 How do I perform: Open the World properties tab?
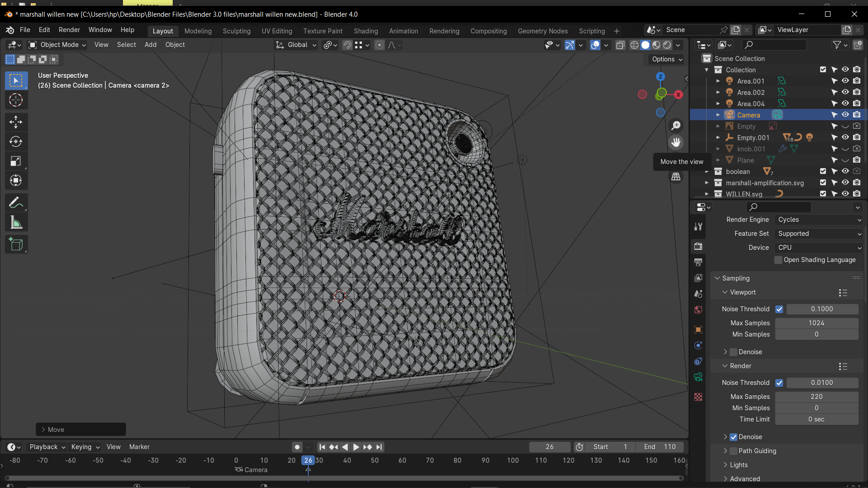698,310
